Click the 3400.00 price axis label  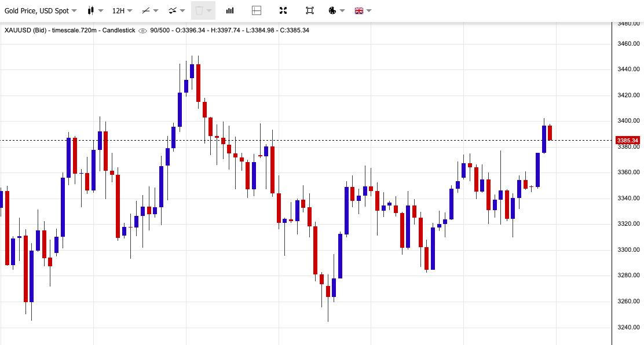point(628,121)
